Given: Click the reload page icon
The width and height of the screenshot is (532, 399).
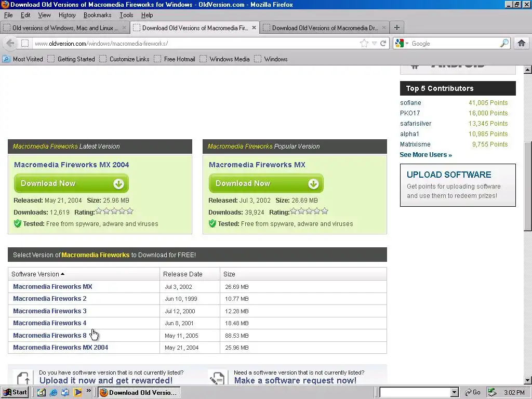Looking at the screenshot, I should [383, 44].
